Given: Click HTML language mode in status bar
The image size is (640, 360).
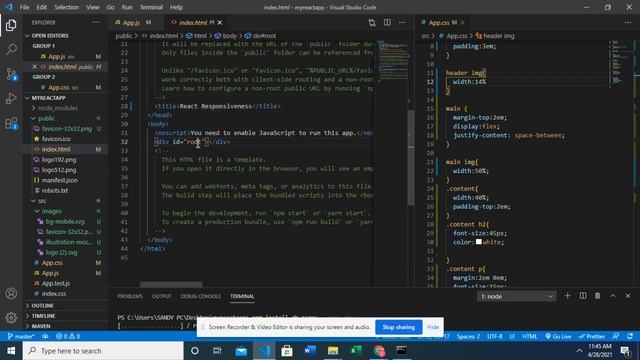Looking at the screenshot, I should pos(530,336).
